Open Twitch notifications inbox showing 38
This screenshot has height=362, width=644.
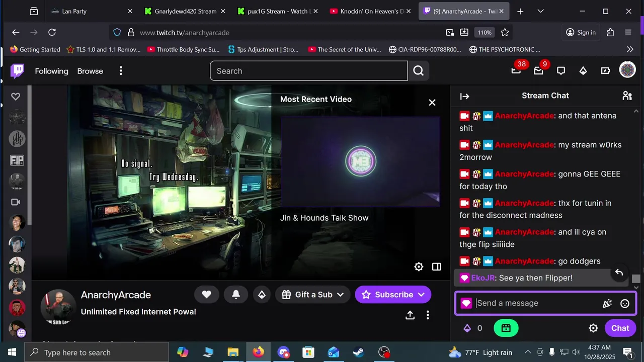pyautogui.click(x=516, y=71)
